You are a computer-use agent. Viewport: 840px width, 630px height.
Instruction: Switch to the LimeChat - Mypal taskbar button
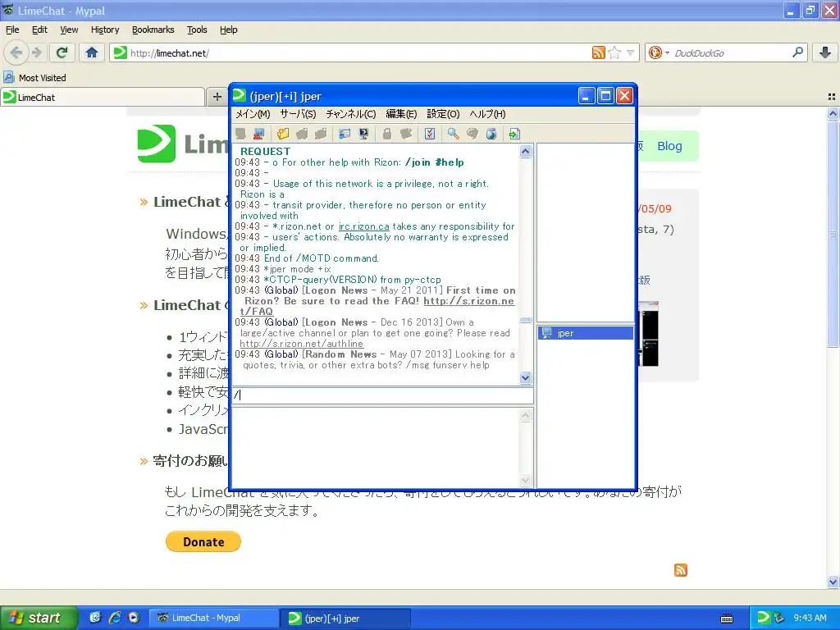pos(213,618)
